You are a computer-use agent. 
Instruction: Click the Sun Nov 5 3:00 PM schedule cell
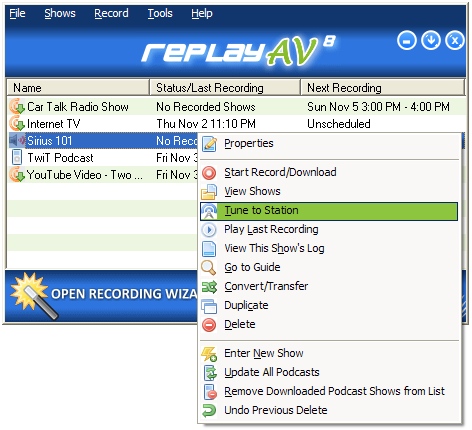tap(378, 107)
